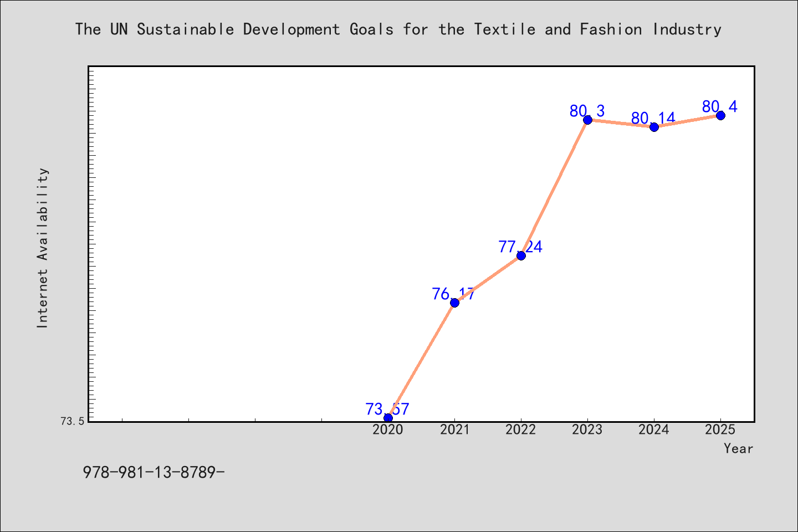Select the 2022 data point marker

521,255
